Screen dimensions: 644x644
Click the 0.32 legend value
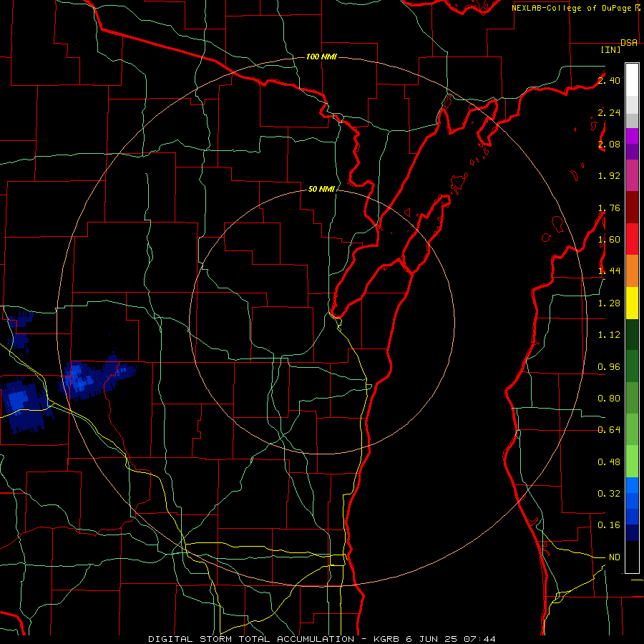click(x=609, y=494)
